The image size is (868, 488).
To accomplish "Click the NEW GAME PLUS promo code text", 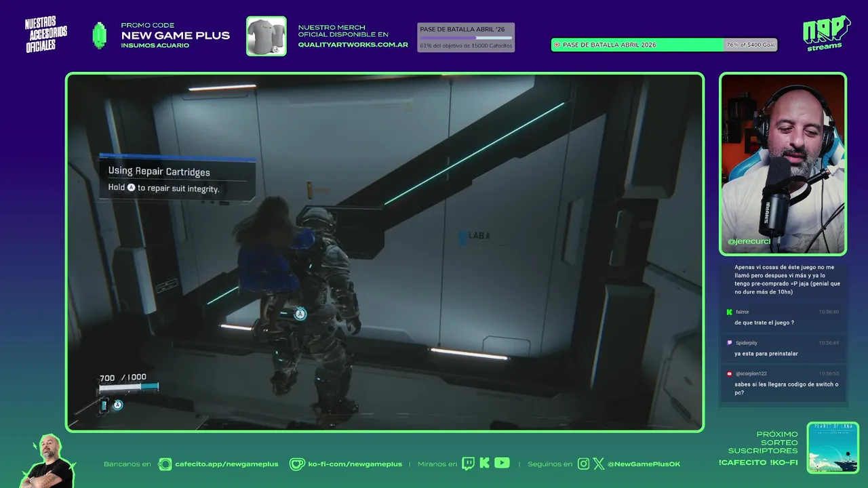I will click(175, 35).
